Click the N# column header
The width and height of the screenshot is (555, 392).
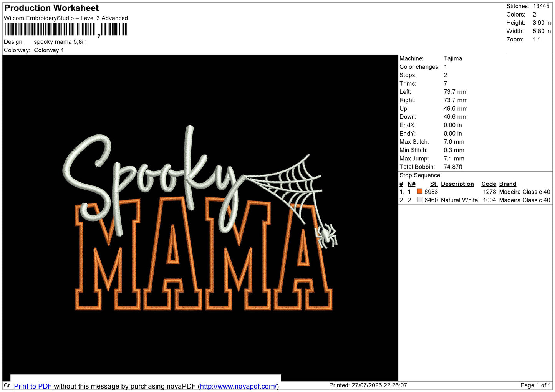click(x=411, y=184)
